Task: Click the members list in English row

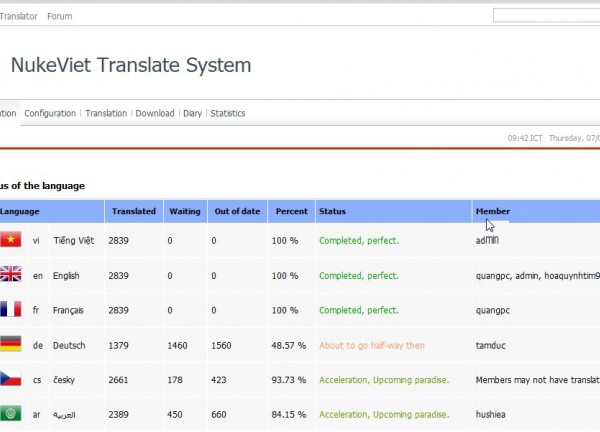Action: point(538,276)
